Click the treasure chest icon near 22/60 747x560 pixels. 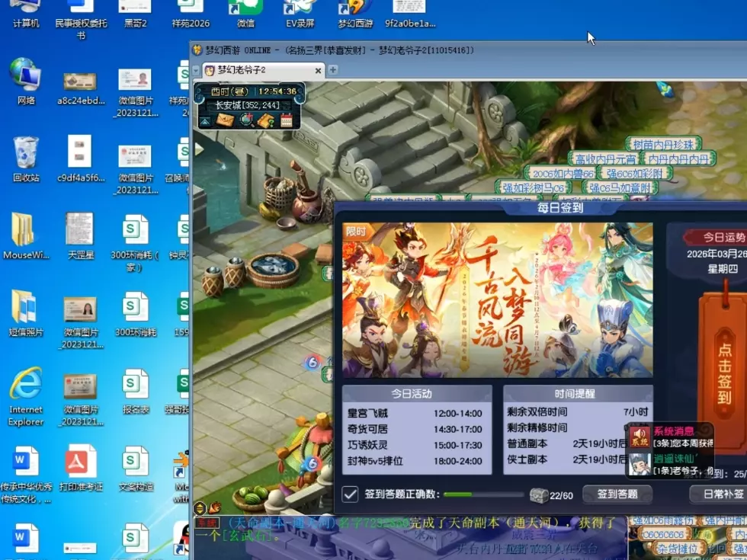click(539, 495)
